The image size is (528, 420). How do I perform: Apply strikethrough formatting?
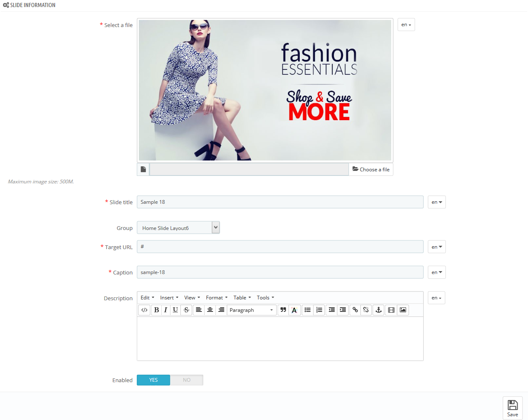(x=186, y=310)
